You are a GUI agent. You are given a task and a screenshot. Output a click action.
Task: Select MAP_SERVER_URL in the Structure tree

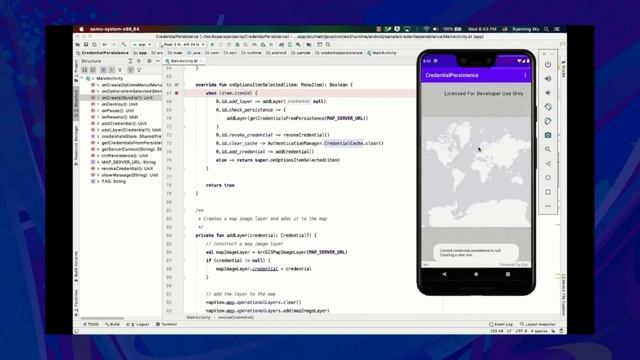pyautogui.click(x=129, y=162)
